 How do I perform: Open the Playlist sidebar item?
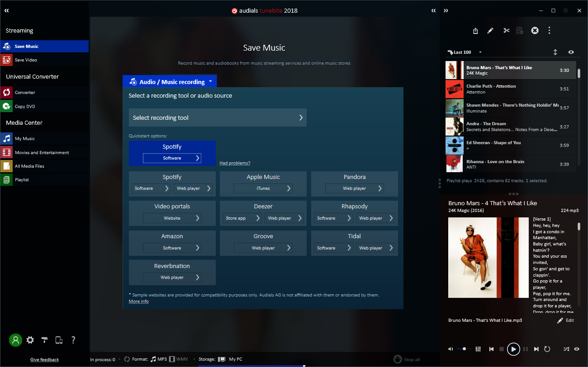click(44, 179)
